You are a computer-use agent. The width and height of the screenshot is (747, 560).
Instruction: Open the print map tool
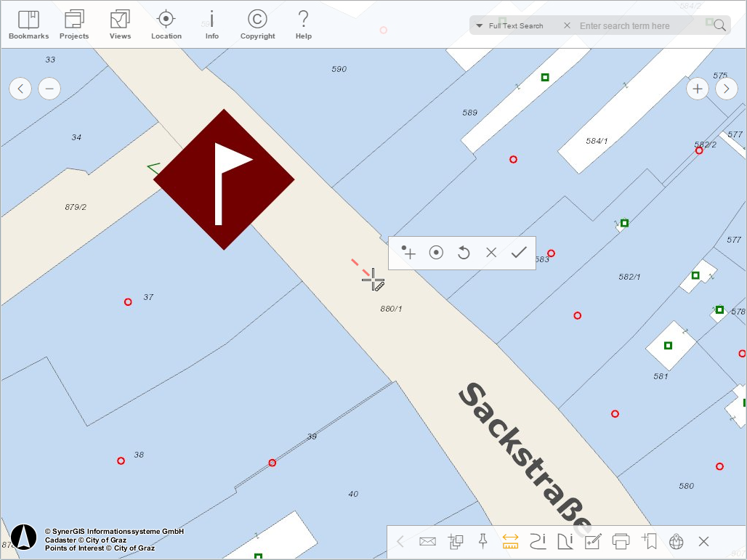coord(621,541)
